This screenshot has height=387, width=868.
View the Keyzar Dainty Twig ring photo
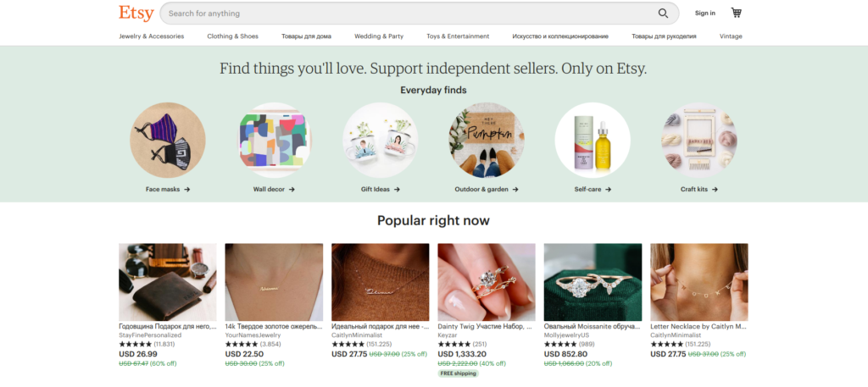point(486,281)
